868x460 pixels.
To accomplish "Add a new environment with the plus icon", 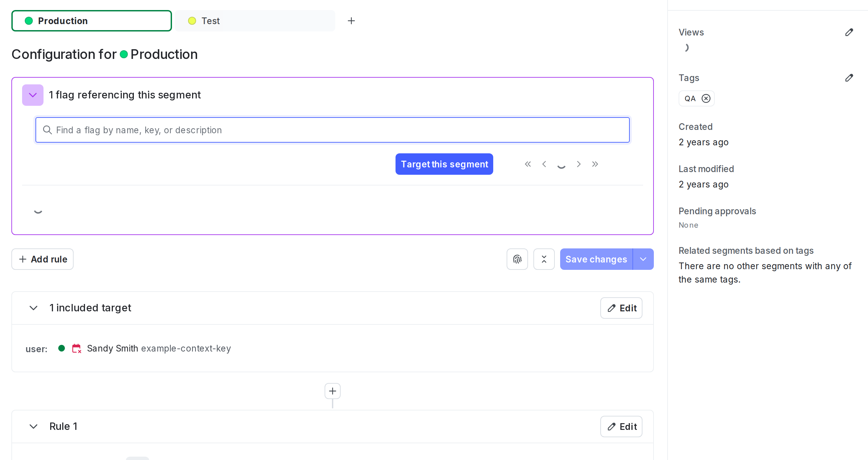I will click(351, 20).
